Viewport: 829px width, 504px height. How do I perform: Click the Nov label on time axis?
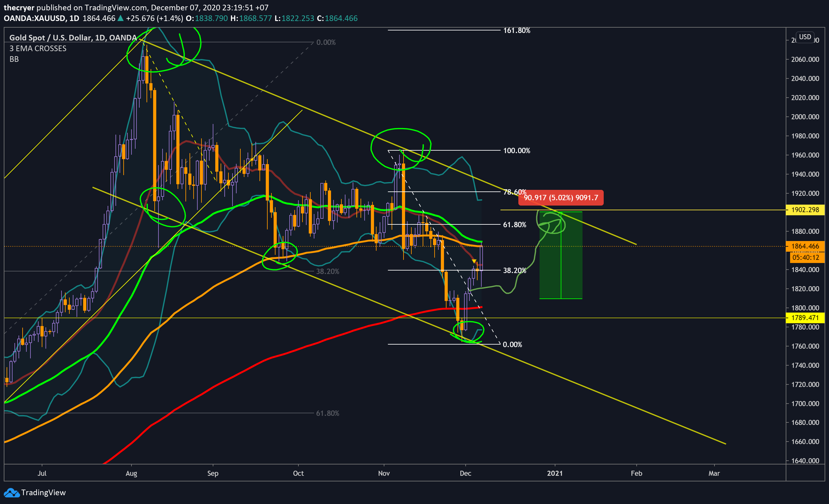click(x=384, y=473)
